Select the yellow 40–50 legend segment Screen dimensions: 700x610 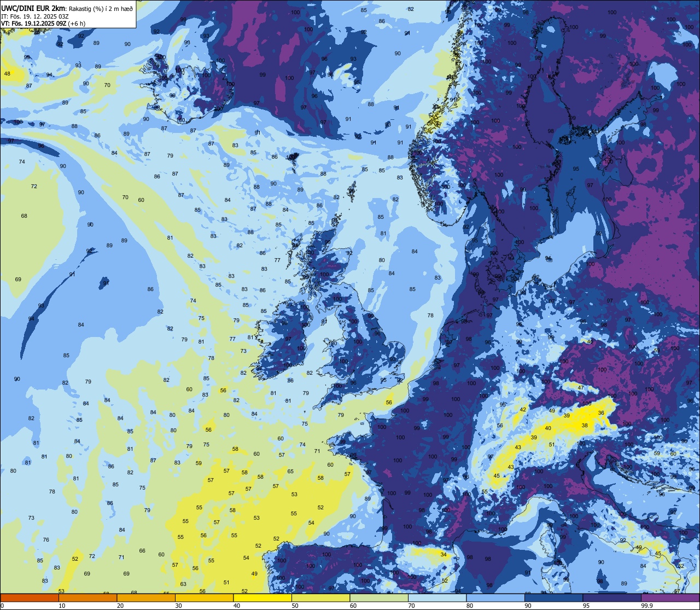(262, 597)
